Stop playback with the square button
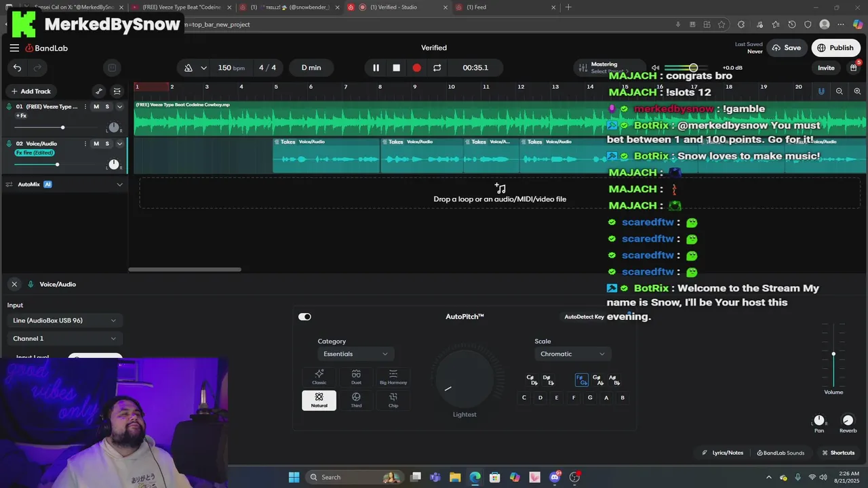Viewport: 868px width, 488px height. coord(396,68)
